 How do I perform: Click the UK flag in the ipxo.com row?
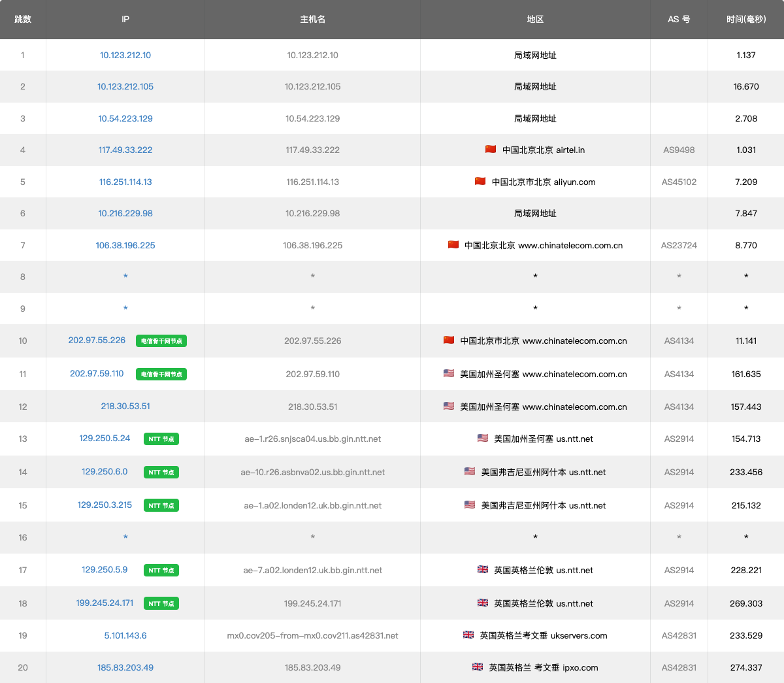coord(478,667)
